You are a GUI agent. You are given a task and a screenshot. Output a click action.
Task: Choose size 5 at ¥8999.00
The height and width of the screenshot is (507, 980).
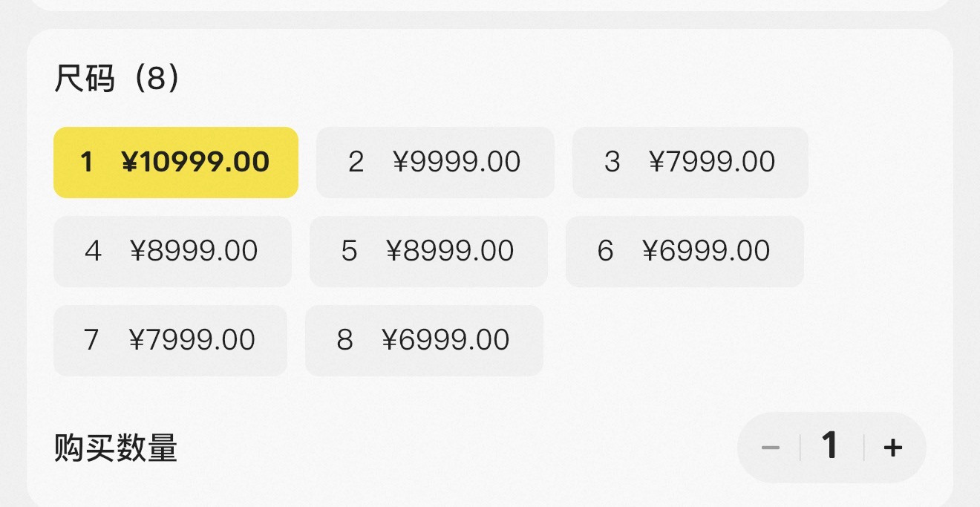point(428,251)
